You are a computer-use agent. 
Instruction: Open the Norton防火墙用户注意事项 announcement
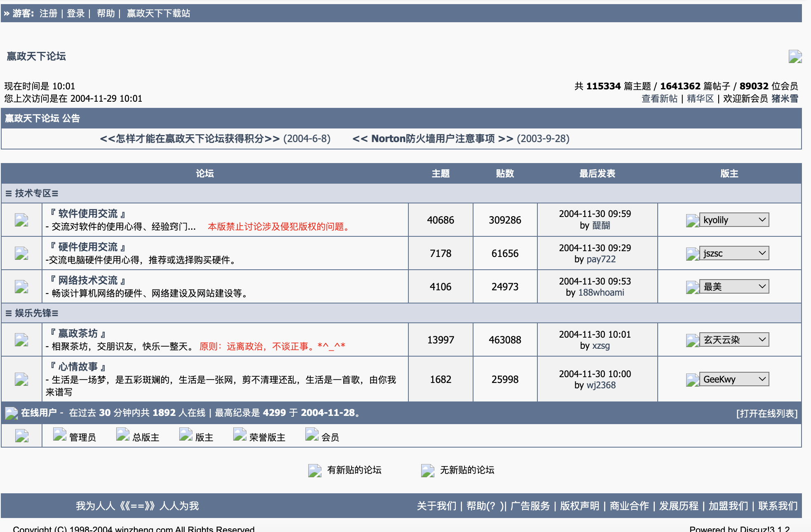(433, 139)
